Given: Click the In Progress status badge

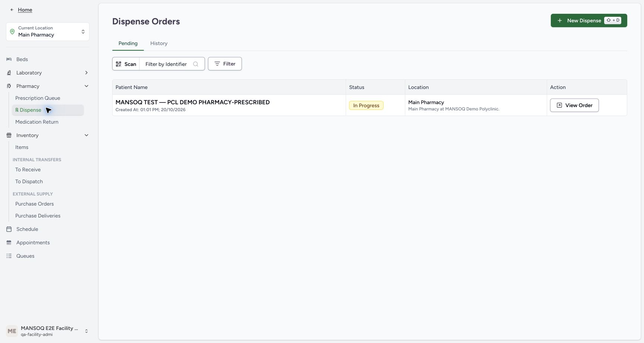Looking at the screenshot, I should (366, 105).
